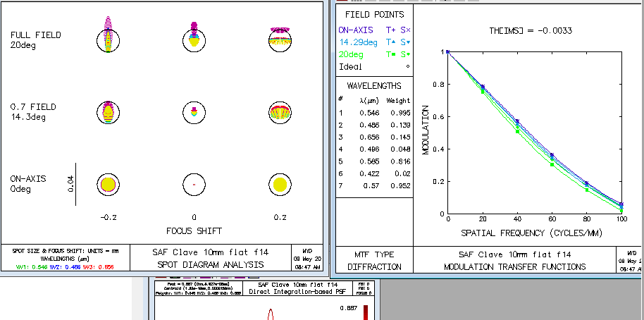644x320 pixels.
Task: Click 'Direct Integration-based PSF' title
Action: (298, 291)
